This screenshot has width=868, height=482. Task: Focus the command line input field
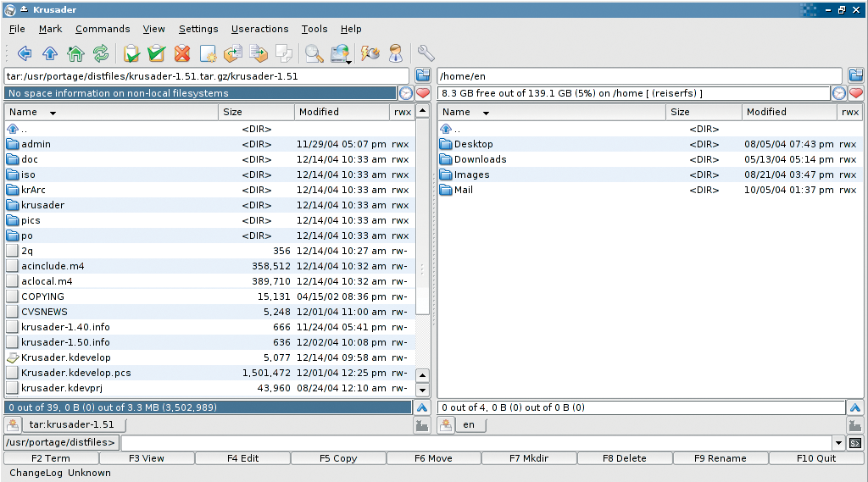476,443
